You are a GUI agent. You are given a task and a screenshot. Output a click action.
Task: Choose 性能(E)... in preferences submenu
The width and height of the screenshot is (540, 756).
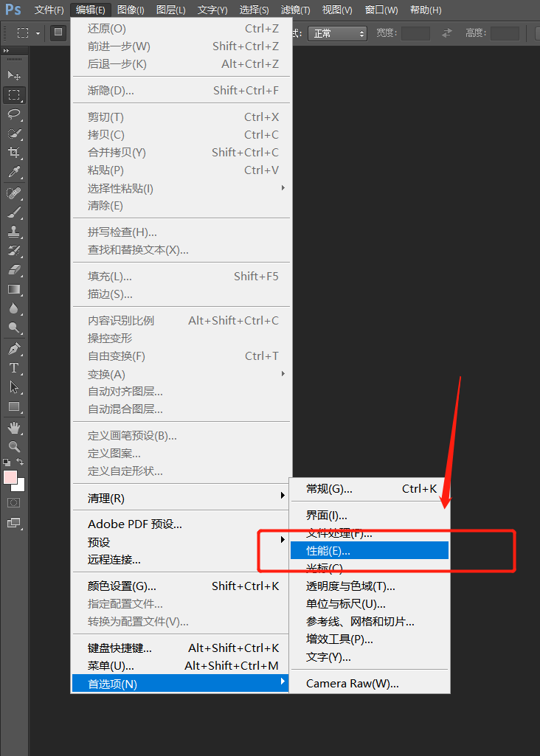point(370,551)
